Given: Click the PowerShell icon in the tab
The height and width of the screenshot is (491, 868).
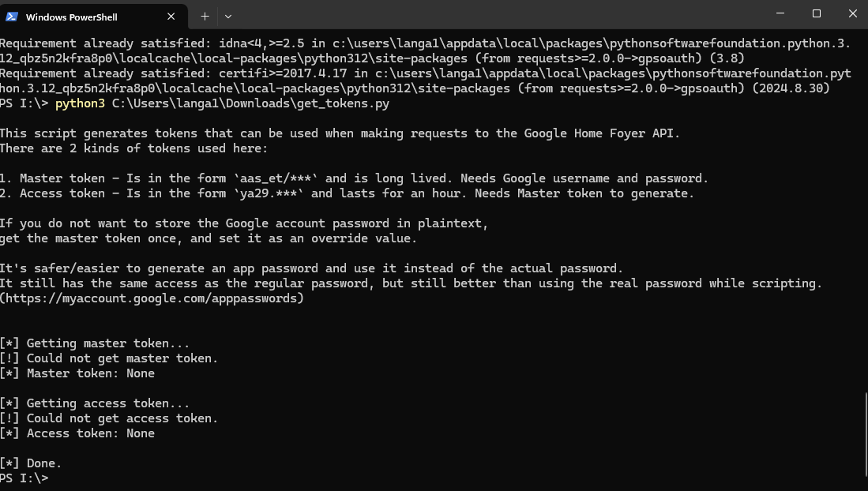Looking at the screenshot, I should point(12,17).
